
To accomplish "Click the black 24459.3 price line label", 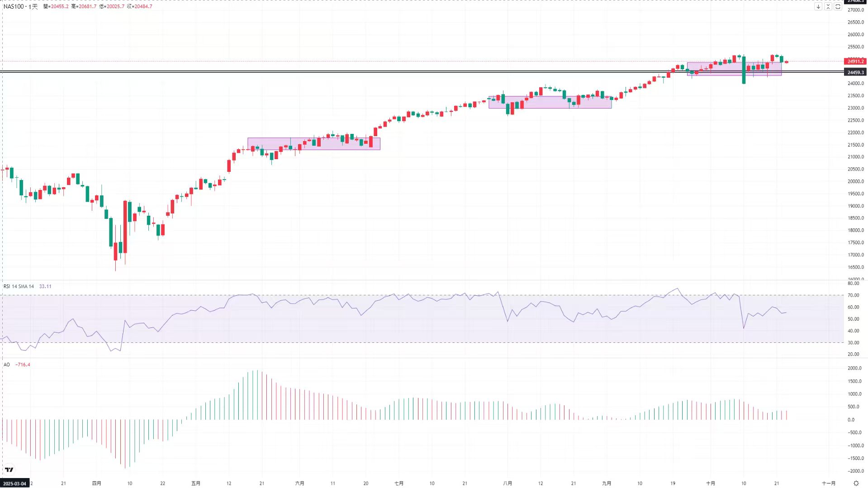I will [855, 72].
